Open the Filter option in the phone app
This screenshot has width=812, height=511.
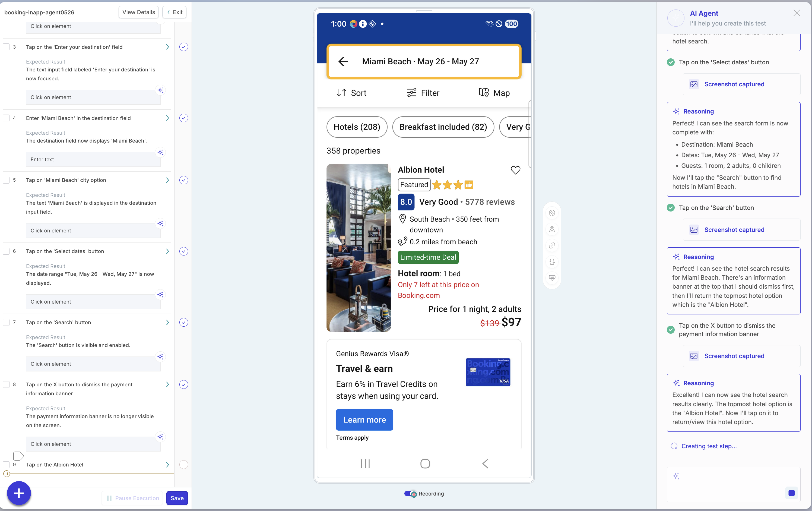[423, 93]
